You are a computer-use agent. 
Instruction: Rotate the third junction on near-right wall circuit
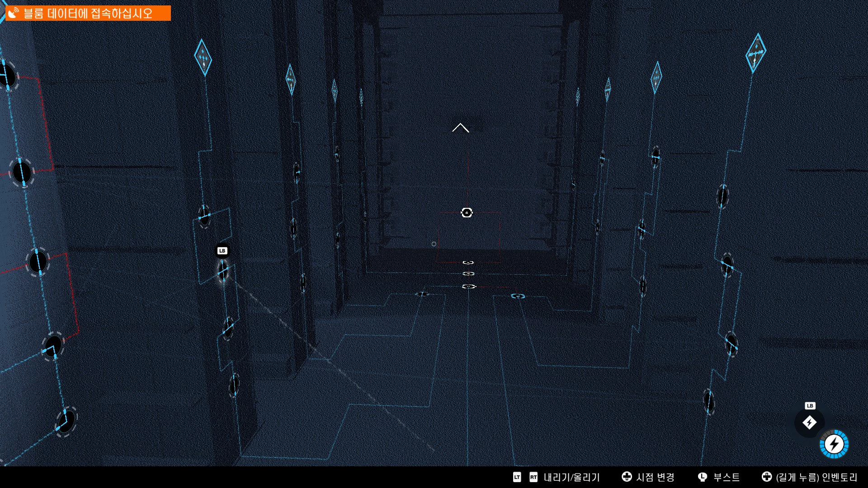click(731, 345)
